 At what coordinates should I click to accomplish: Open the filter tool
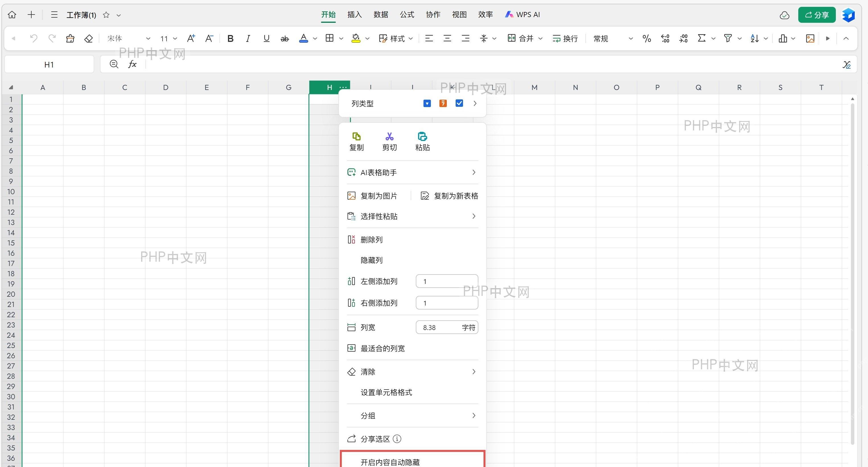[x=728, y=38]
